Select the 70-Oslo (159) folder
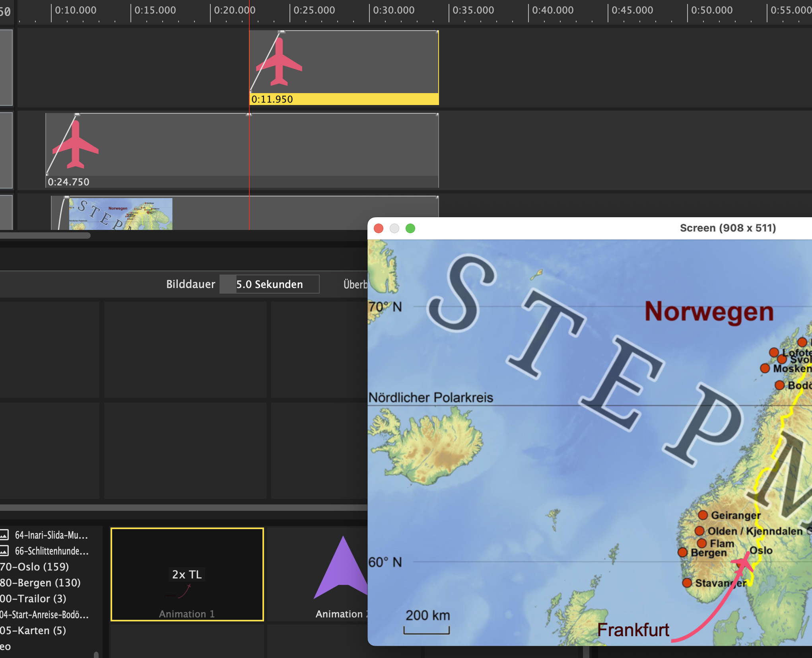This screenshot has width=812, height=658. click(35, 567)
